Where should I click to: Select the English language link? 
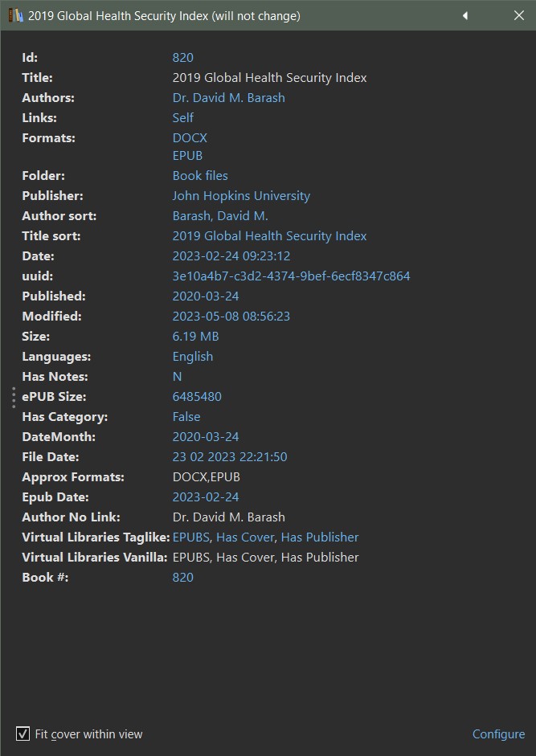click(193, 357)
